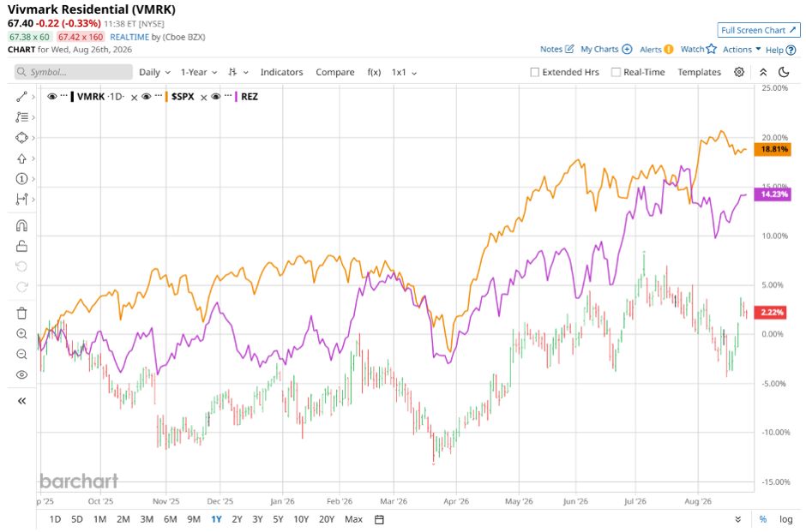Viewport: 806px width, 532px height.
Task: Click the orange $SPX color bar
Action: tap(166, 97)
